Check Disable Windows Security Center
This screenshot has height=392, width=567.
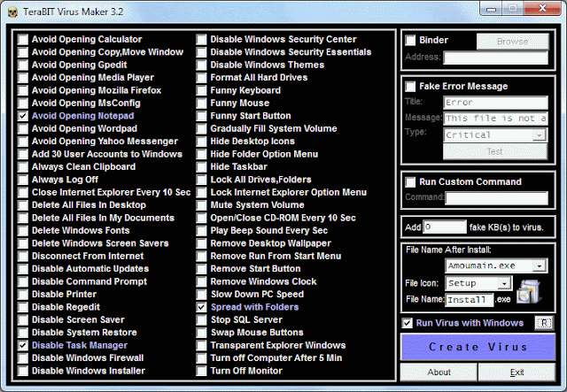[x=201, y=39]
